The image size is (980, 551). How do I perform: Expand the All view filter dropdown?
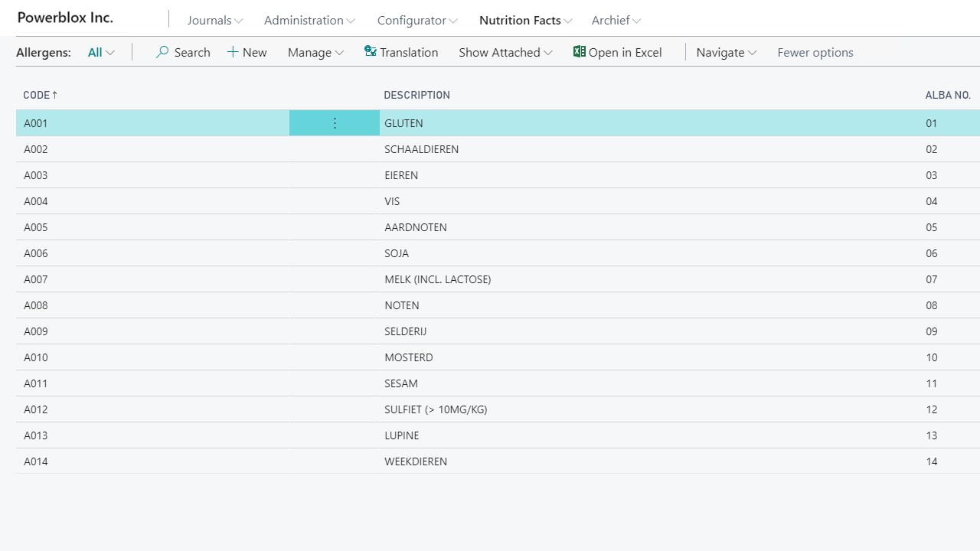tap(101, 52)
